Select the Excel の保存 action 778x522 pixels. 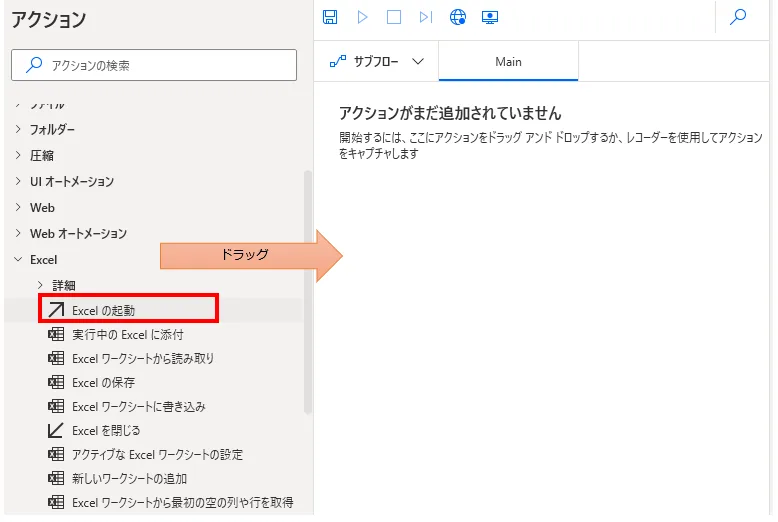click(103, 382)
